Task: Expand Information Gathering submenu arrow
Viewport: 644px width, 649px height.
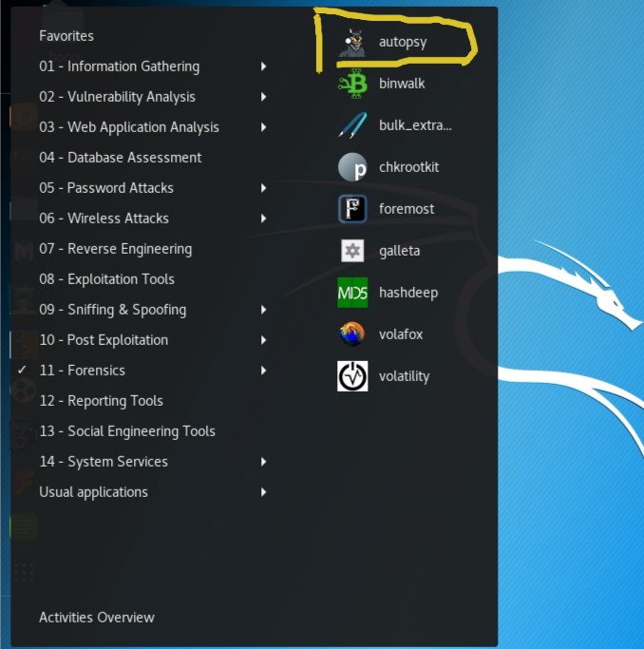Action: (263, 67)
